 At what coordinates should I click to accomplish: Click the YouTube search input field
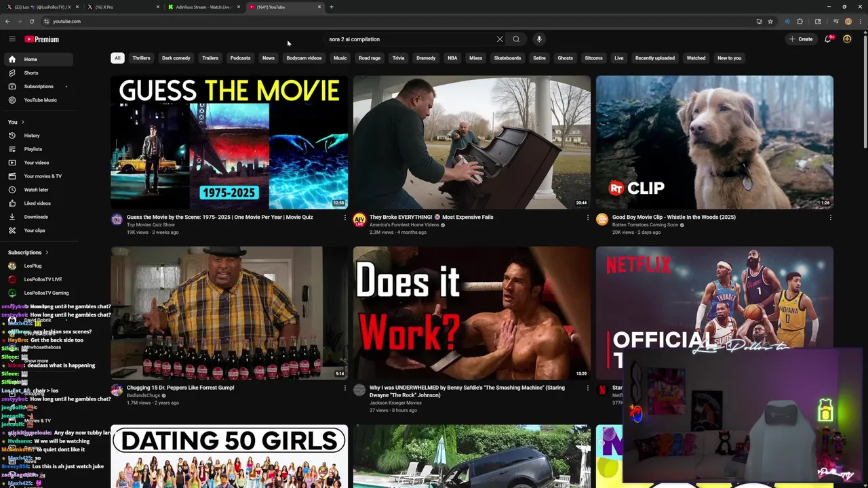410,39
